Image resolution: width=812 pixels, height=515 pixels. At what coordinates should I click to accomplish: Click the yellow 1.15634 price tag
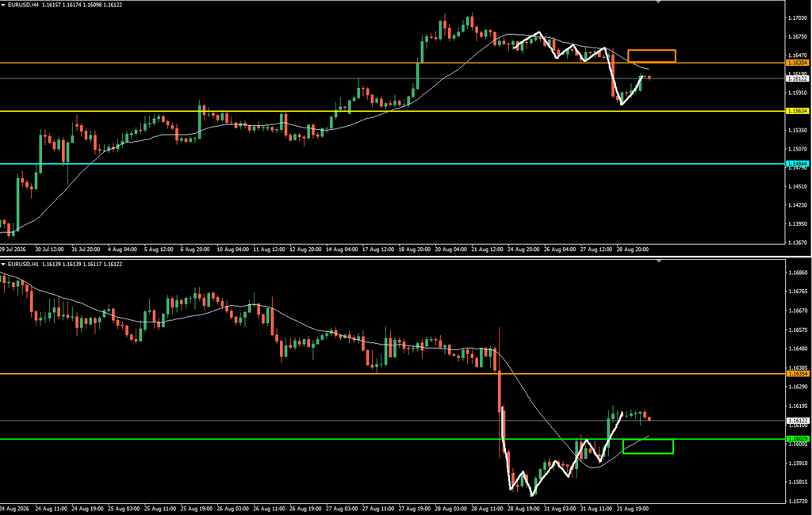(798, 111)
